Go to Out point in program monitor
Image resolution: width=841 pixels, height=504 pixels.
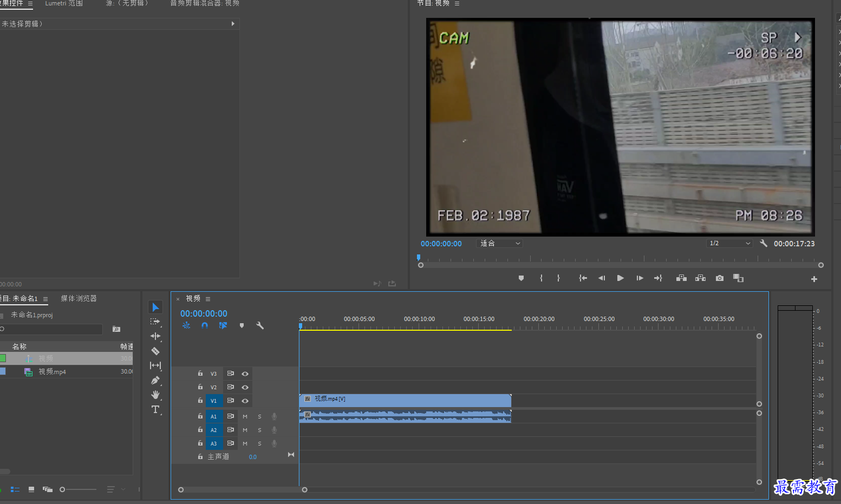point(658,278)
